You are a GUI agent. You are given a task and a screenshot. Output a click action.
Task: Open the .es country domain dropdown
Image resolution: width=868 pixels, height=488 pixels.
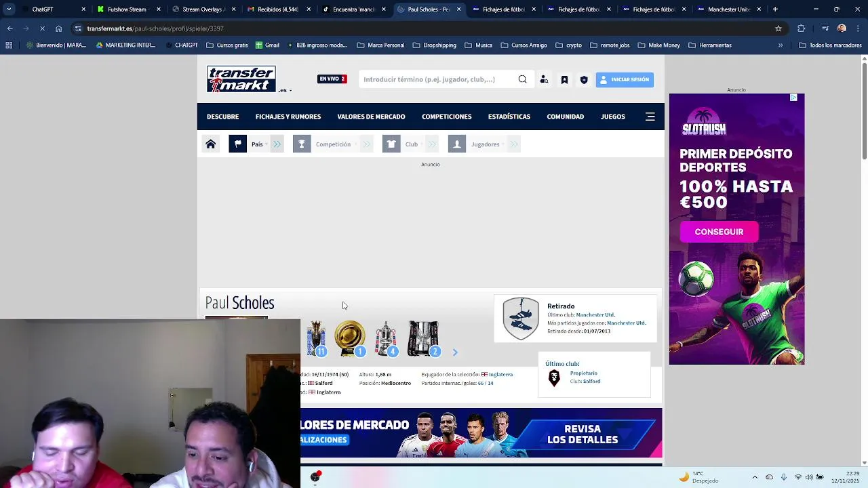(x=285, y=90)
